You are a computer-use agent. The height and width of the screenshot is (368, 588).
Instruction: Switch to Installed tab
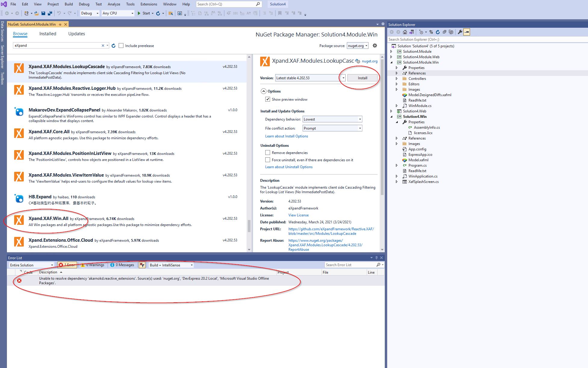click(48, 34)
